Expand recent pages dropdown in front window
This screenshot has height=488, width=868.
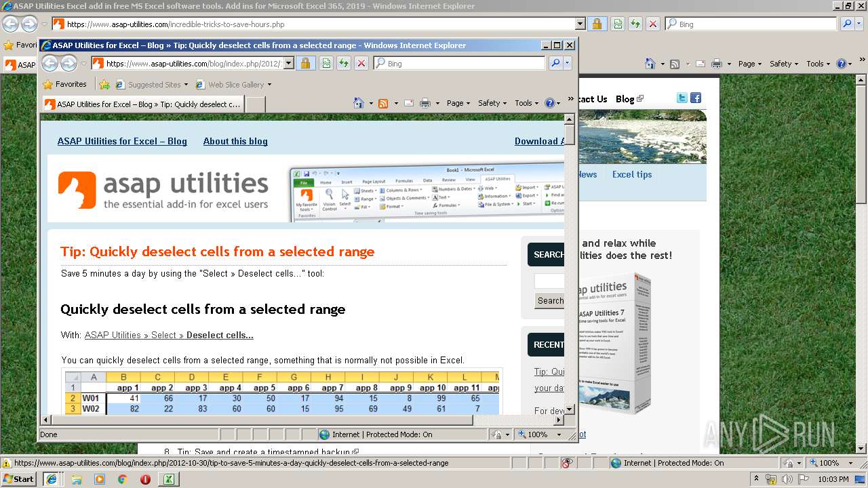pos(83,64)
